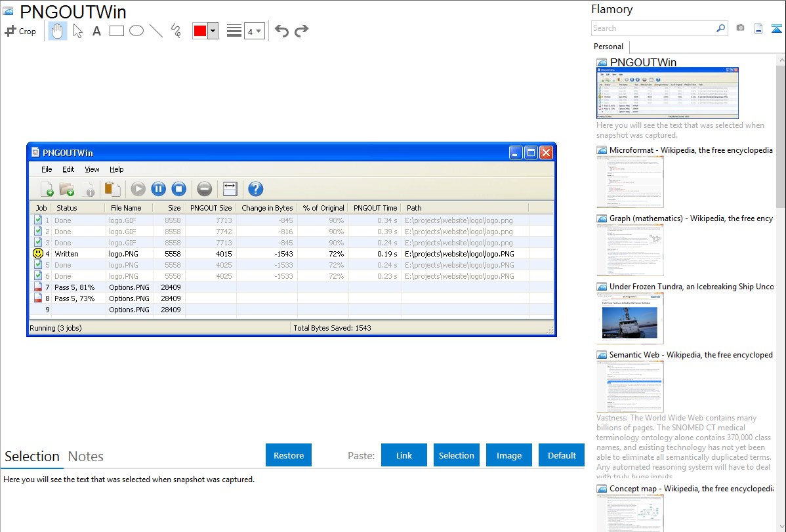Viewport: 786px width, 532px height.
Task: Click the Change in Bytes column header
Action: pyautogui.click(x=267, y=208)
